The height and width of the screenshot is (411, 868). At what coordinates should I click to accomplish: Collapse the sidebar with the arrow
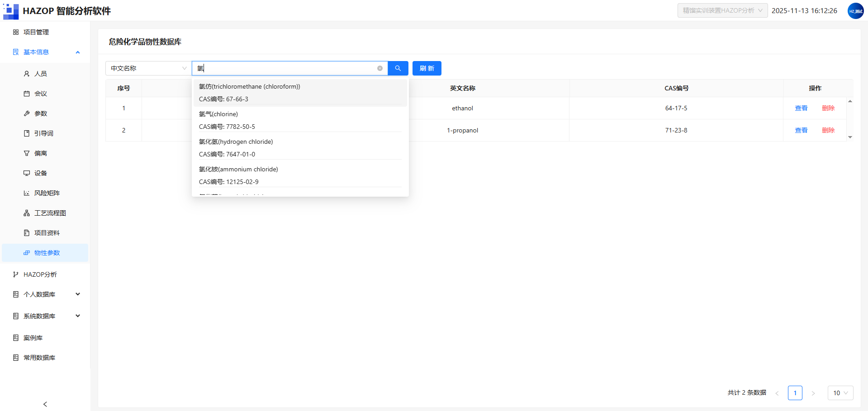[45, 404]
